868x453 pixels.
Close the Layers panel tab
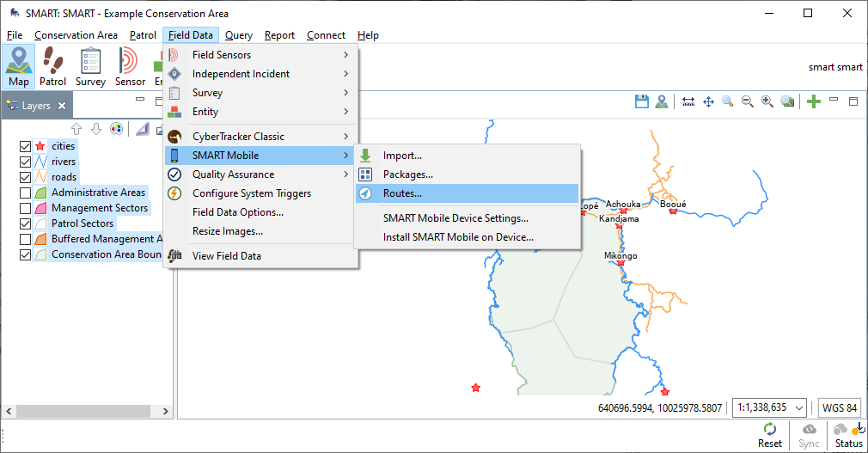[62, 106]
